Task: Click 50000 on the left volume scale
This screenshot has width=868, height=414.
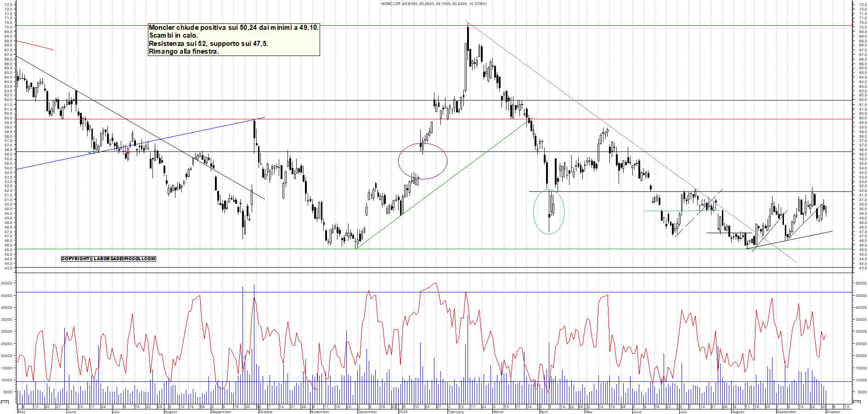Action: [x=6, y=284]
